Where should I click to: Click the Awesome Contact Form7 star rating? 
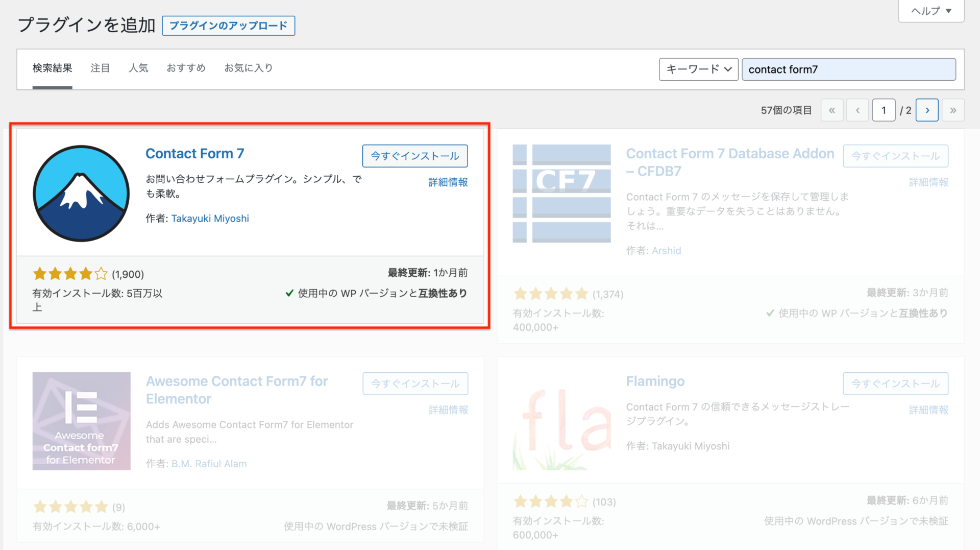70,507
